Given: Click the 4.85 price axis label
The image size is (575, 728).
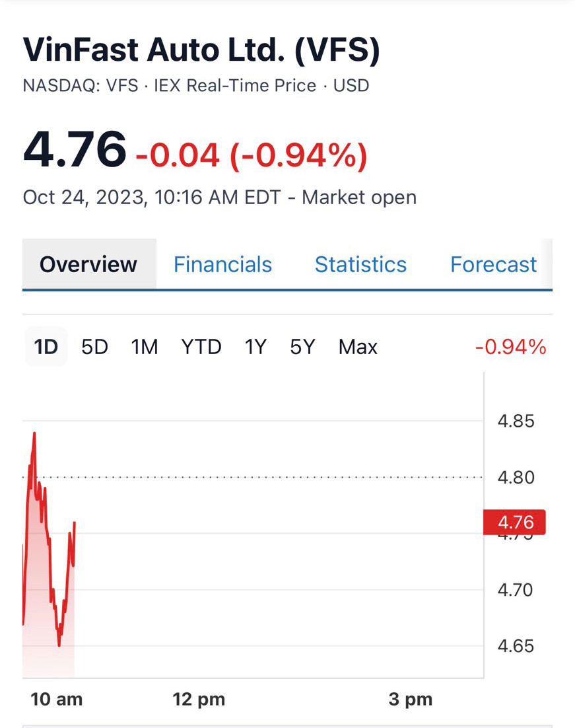Looking at the screenshot, I should 515,421.
